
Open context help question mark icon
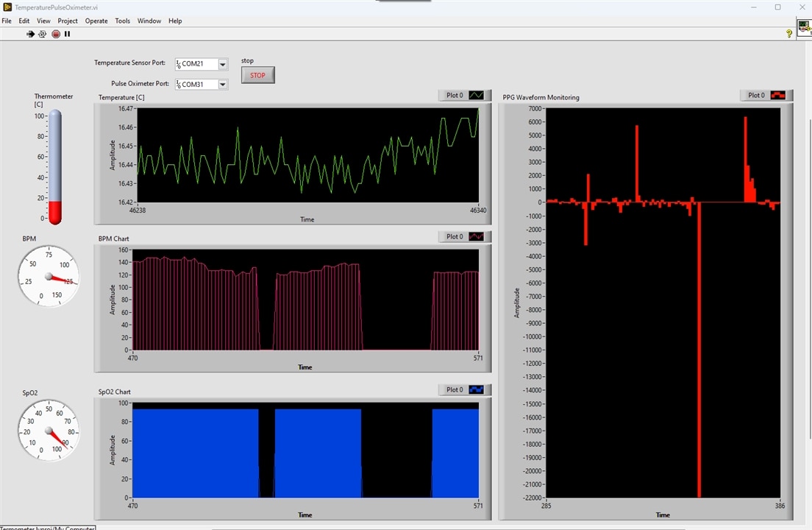(x=788, y=34)
